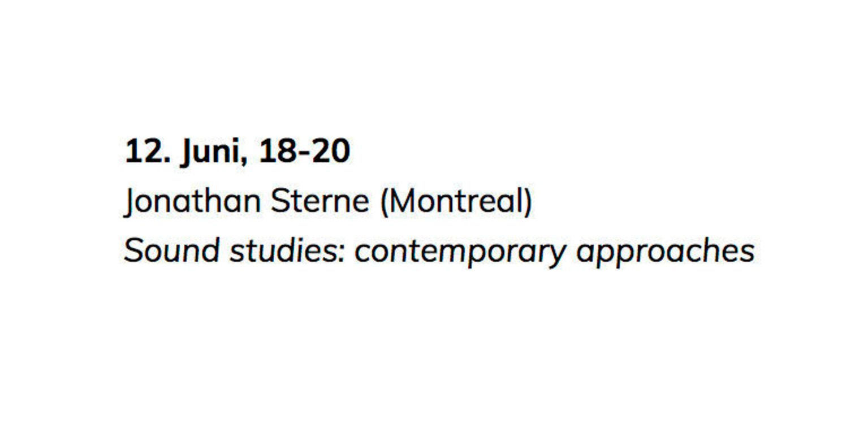Screen dimensions: 868x424
Task: Click the bold number "12." in the date
Action: point(147,152)
